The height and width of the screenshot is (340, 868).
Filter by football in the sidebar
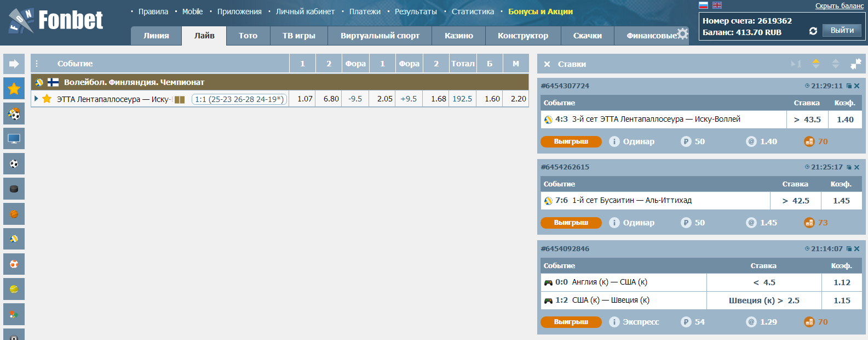pos(14,163)
